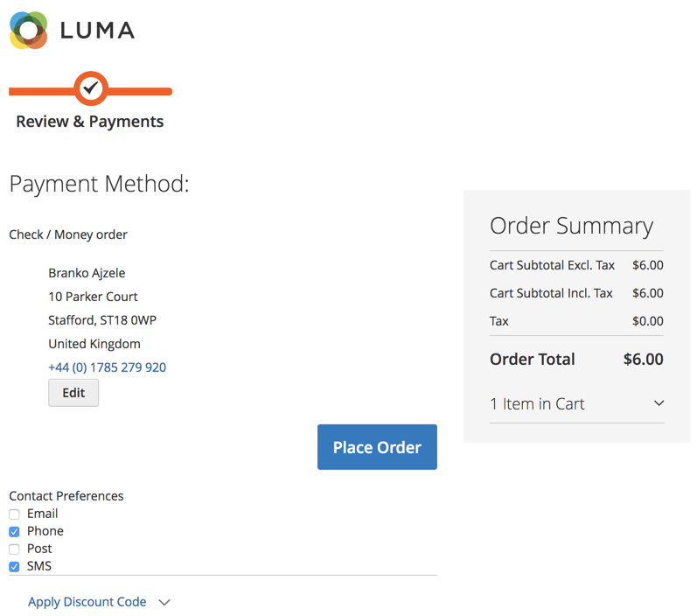Click the Branko Ajzele name line
This screenshot has height=616, width=697.
click(x=87, y=273)
